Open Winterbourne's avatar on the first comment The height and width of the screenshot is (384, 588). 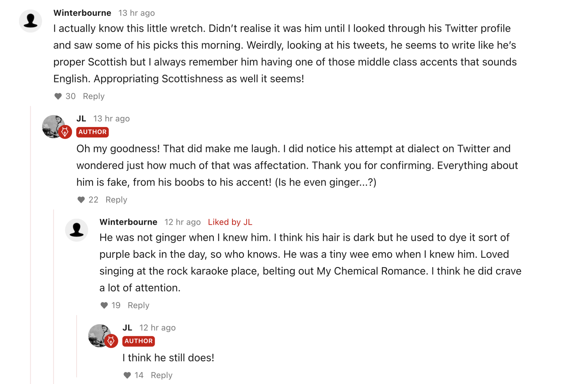point(30,21)
